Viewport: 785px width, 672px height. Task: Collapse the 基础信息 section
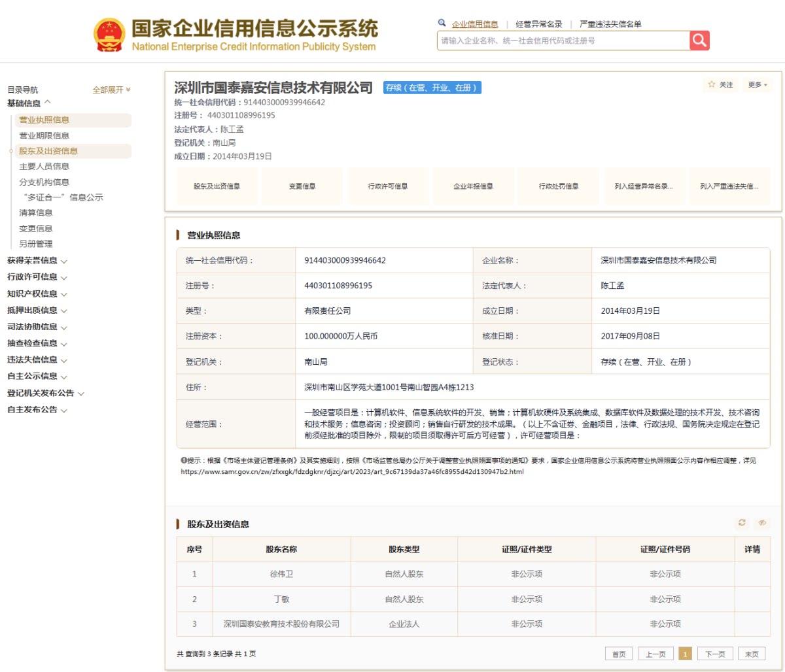click(x=29, y=103)
